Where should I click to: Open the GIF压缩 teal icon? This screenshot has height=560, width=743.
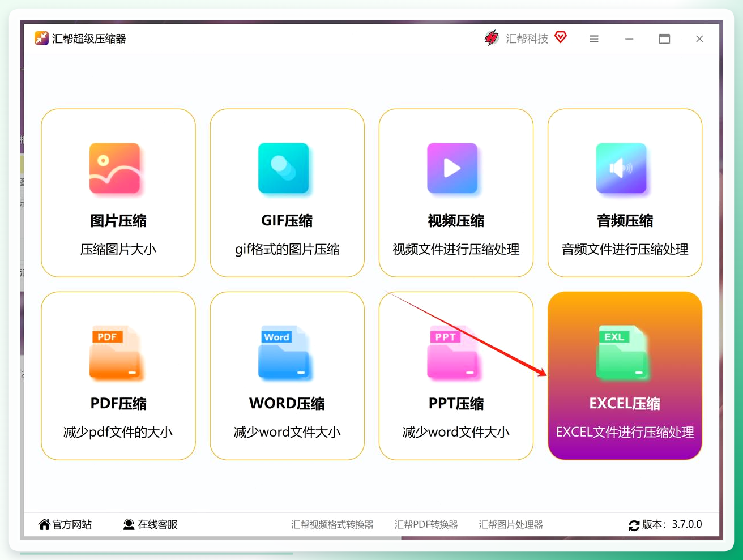pos(284,168)
